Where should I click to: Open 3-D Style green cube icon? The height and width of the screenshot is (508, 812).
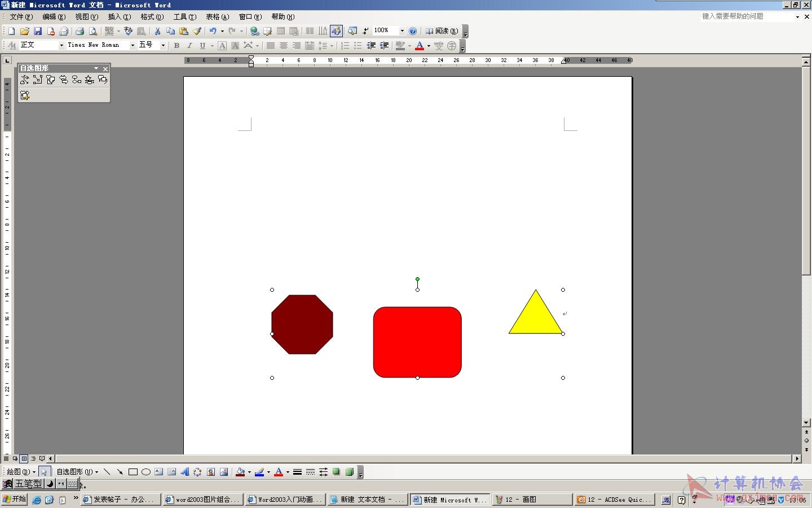tap(350, 472)
